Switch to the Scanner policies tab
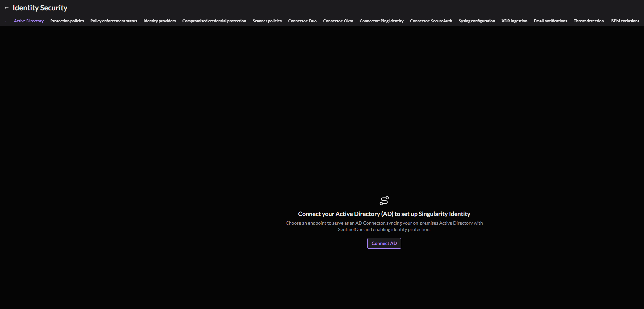The width and height of the screenshot is (644, 309). [x=267, y=21]
